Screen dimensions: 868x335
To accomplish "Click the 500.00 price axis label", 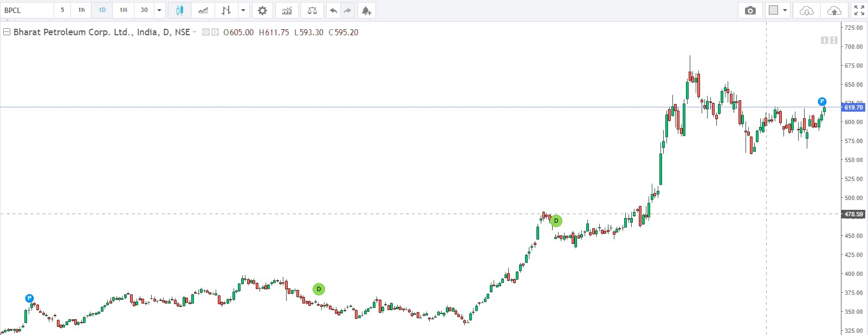I will coord(853,198).
